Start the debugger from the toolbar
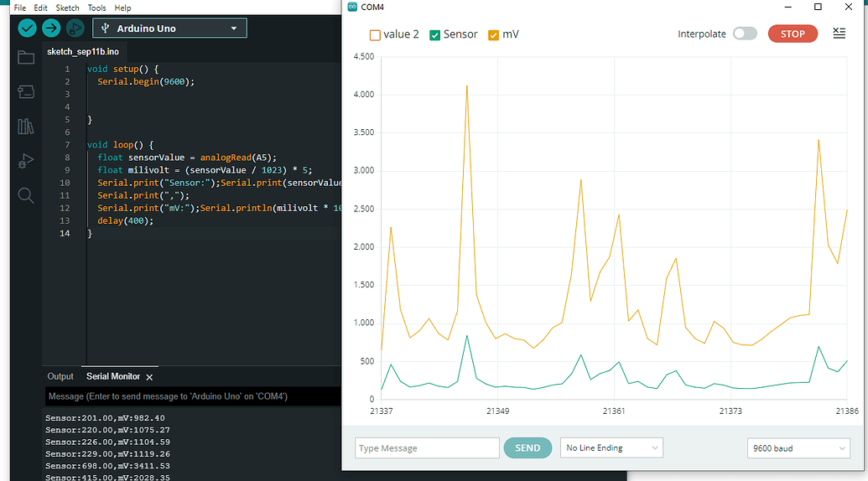Viewport: 868px width, 481px height. [75, 28]
